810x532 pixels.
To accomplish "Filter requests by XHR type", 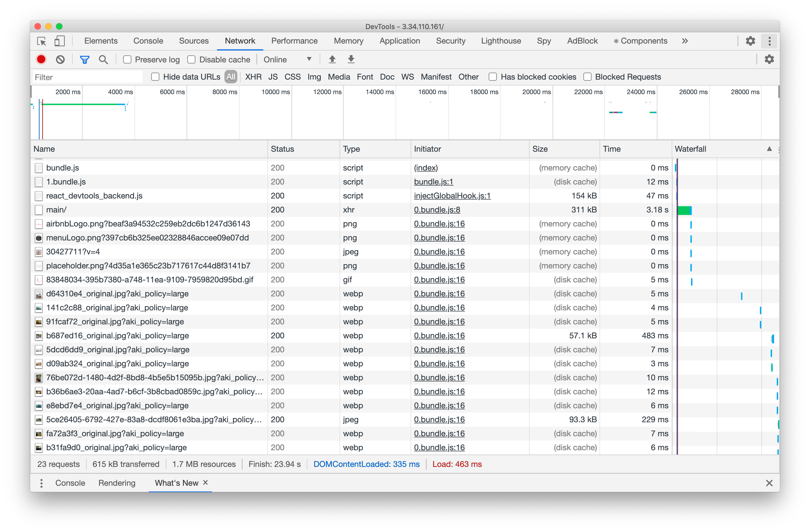I will 253,77.
